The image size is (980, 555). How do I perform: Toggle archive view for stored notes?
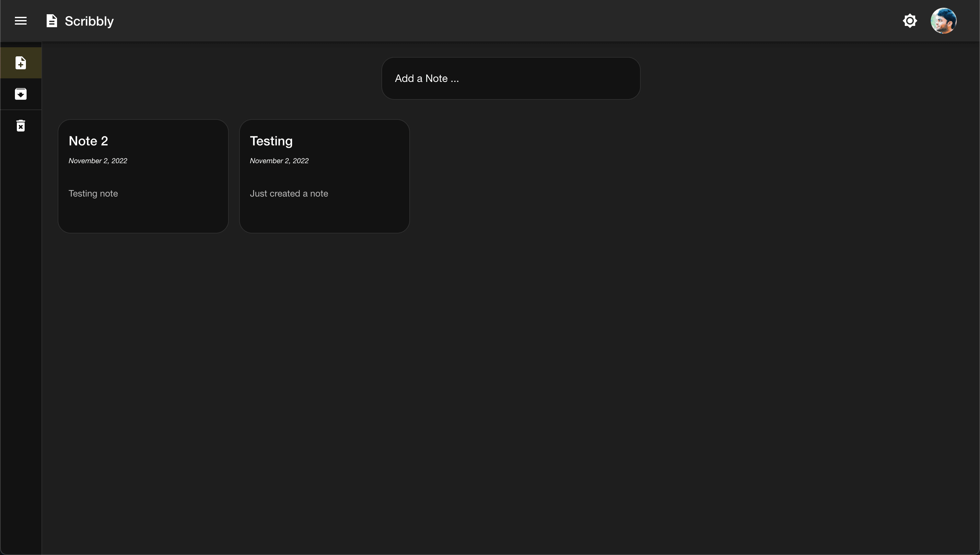pos(20,94)
